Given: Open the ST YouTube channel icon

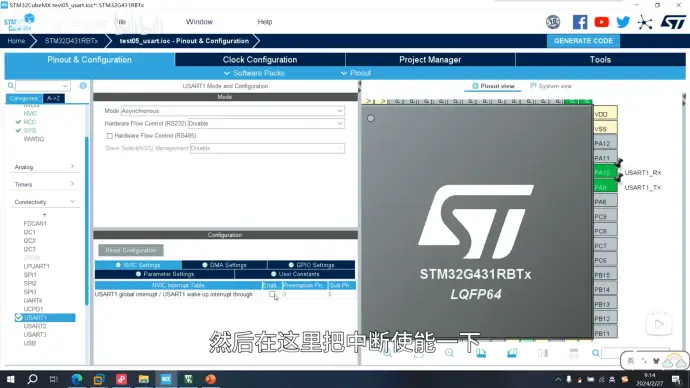Looking at the screenshot, I should coord(602,22).
